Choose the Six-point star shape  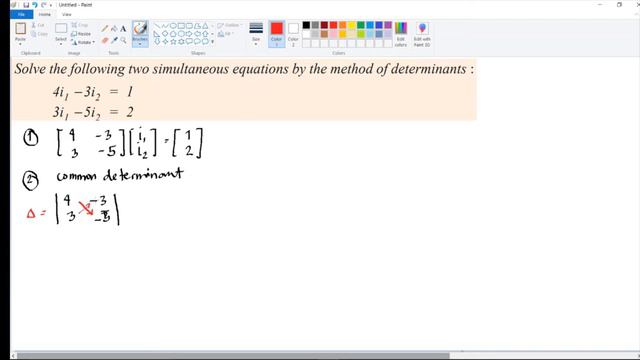point(181,42)
